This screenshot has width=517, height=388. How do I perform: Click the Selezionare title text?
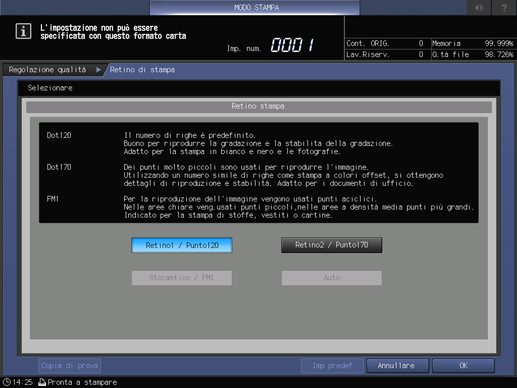(50, 88)
